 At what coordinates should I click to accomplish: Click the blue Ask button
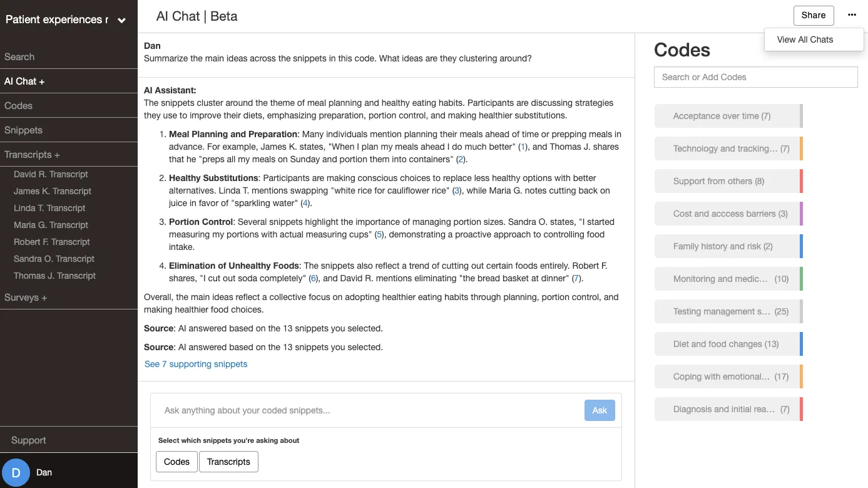pos(600,410)
